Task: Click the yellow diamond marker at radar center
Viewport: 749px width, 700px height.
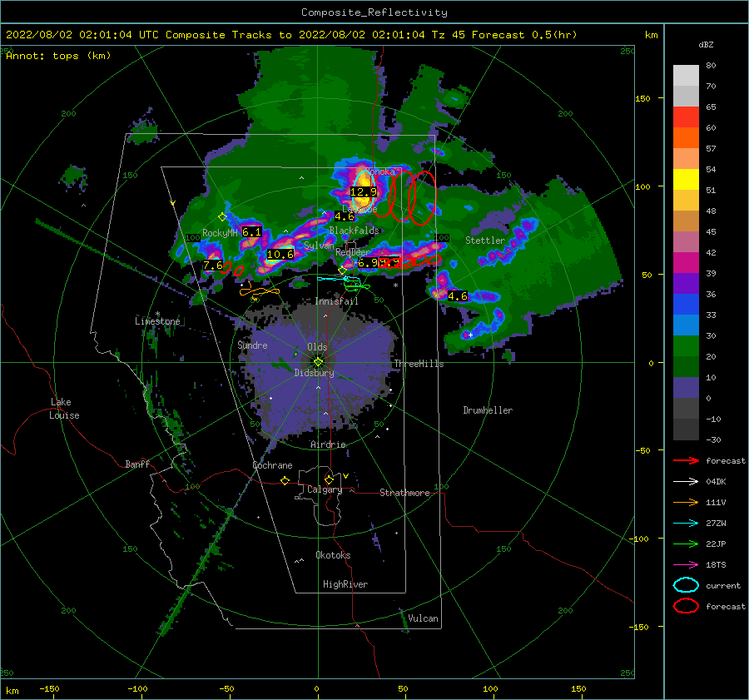Action: [318, 362]
